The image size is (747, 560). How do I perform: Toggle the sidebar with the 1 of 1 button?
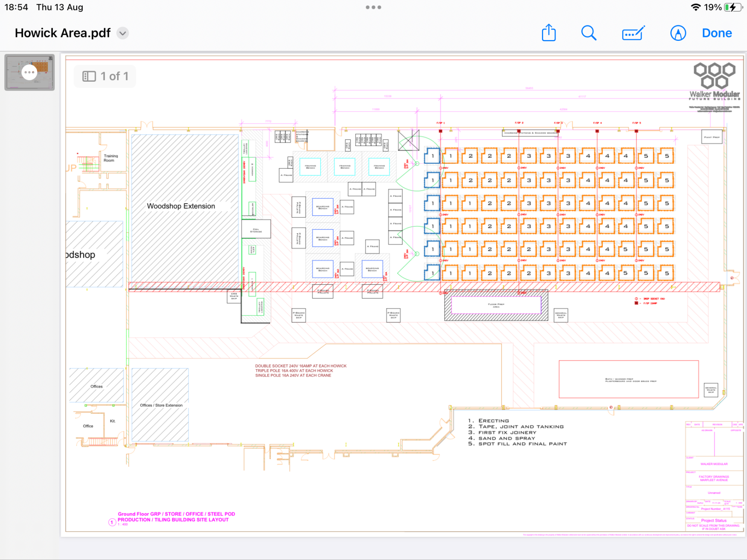105,76
